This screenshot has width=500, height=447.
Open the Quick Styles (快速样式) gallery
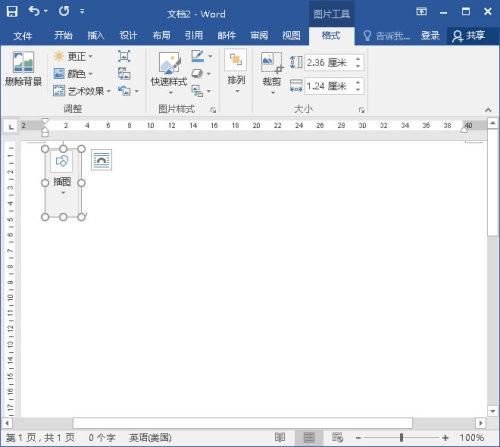169,73
